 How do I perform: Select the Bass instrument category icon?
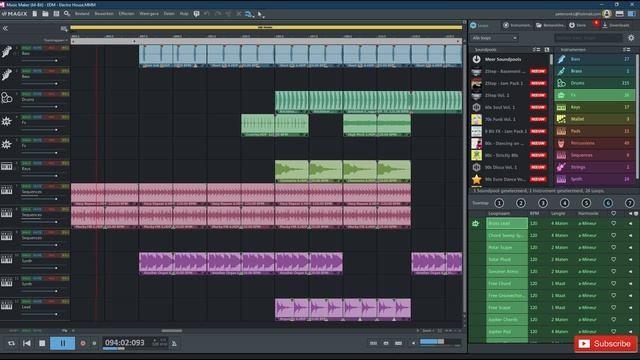tap(562, 59)
